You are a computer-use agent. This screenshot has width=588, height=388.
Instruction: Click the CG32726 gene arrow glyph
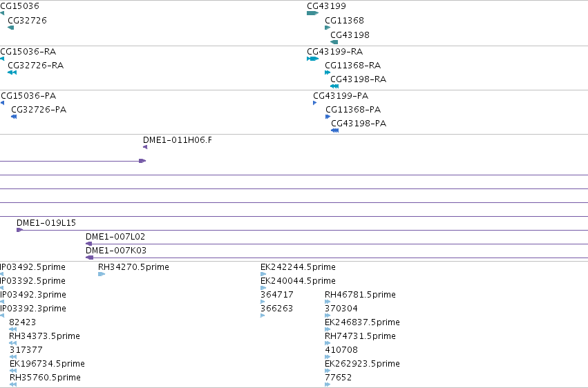11,28
